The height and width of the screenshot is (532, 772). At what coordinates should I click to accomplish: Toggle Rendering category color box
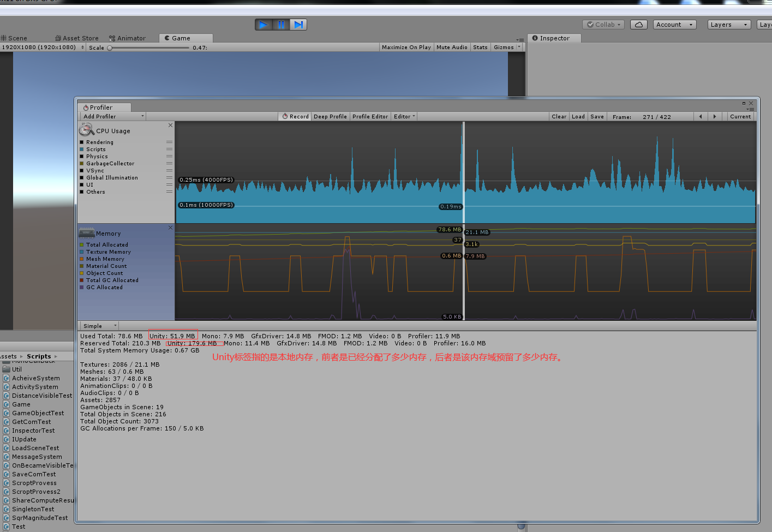click(x=82, y=142)
